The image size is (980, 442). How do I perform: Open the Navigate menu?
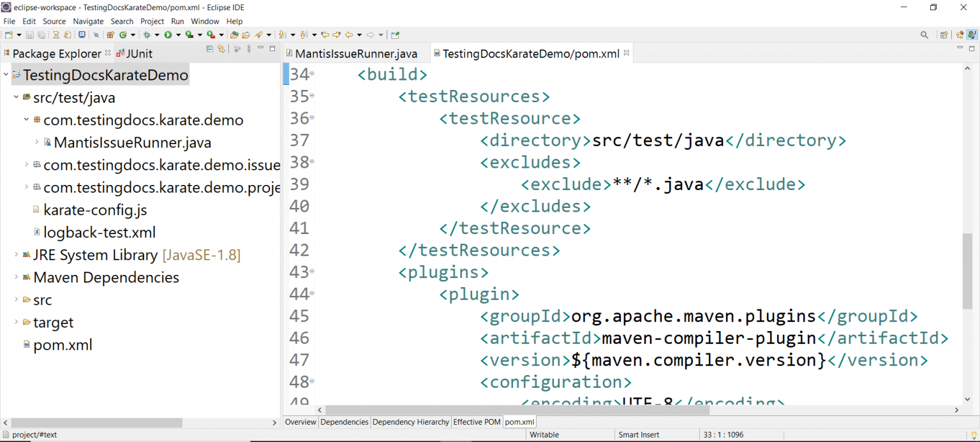(88, 22)
